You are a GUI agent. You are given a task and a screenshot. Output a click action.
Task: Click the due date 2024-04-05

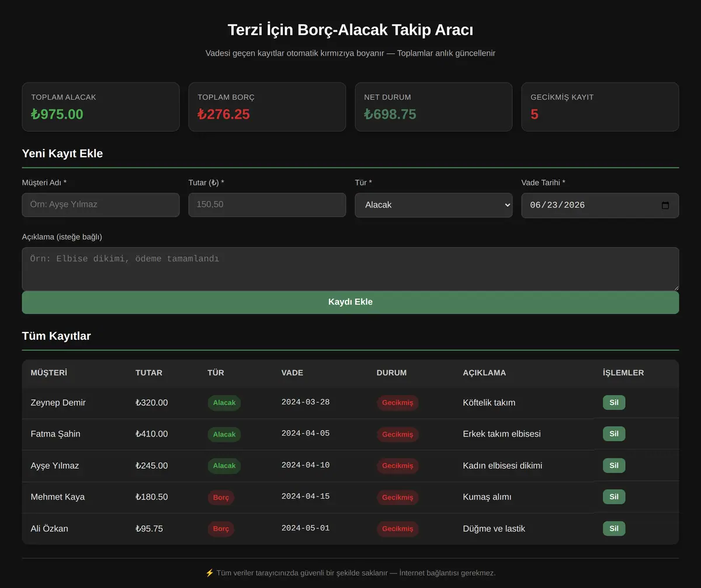(306, 434)
